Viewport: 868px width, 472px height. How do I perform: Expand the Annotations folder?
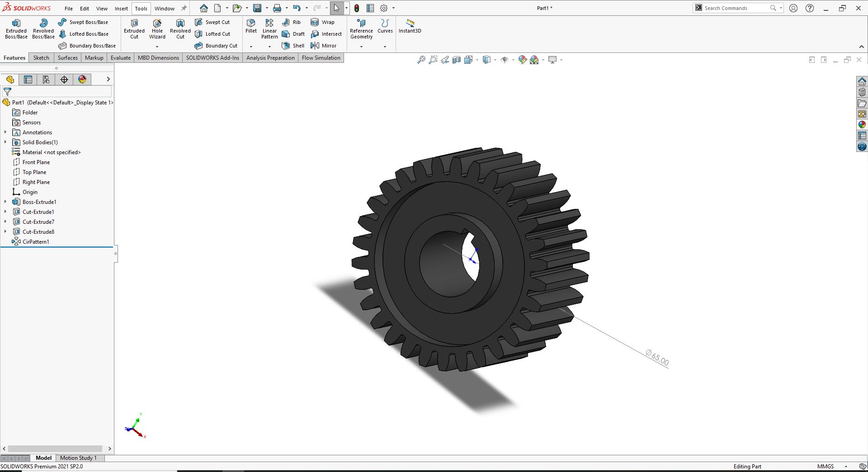tap(5, 132)
